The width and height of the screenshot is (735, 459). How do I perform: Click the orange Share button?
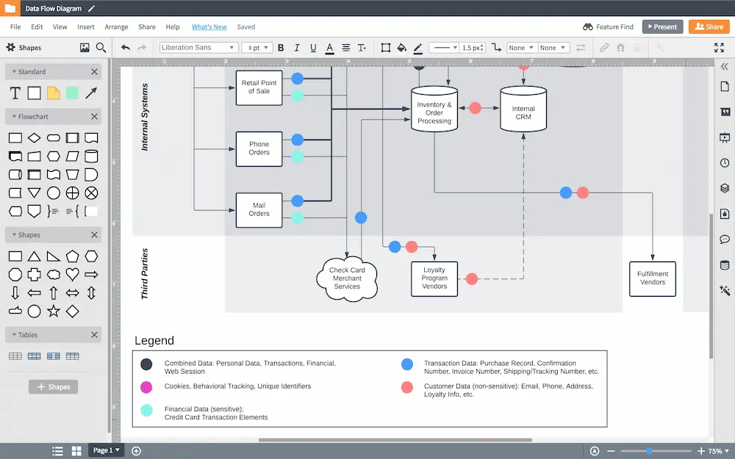coord(709,27)
